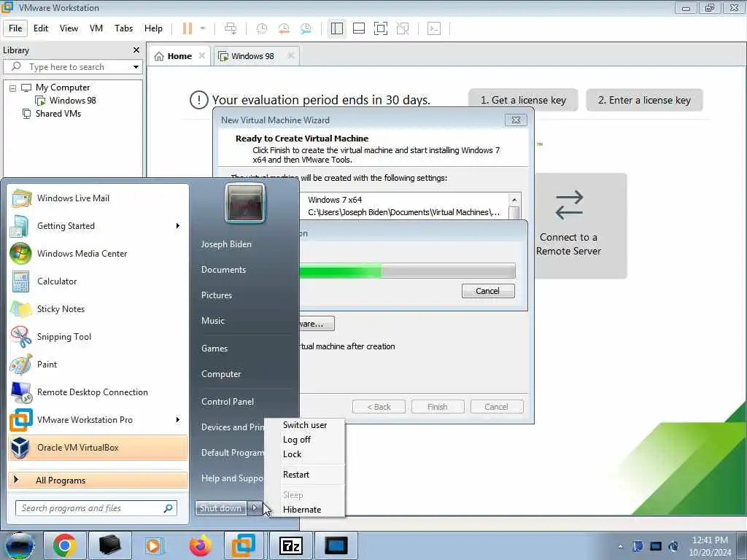The width and height of the screenshot is (747, 560).
Task: Close the Library panel
Action: (136, 50)
